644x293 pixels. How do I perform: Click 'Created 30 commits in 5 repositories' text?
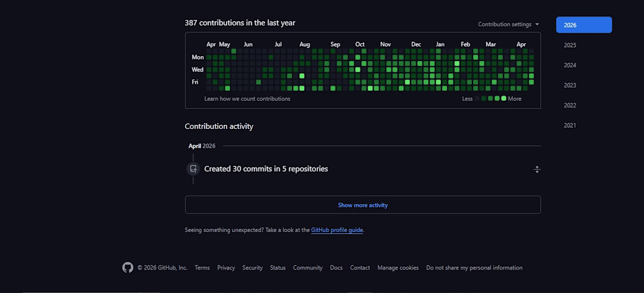(266, 169)
